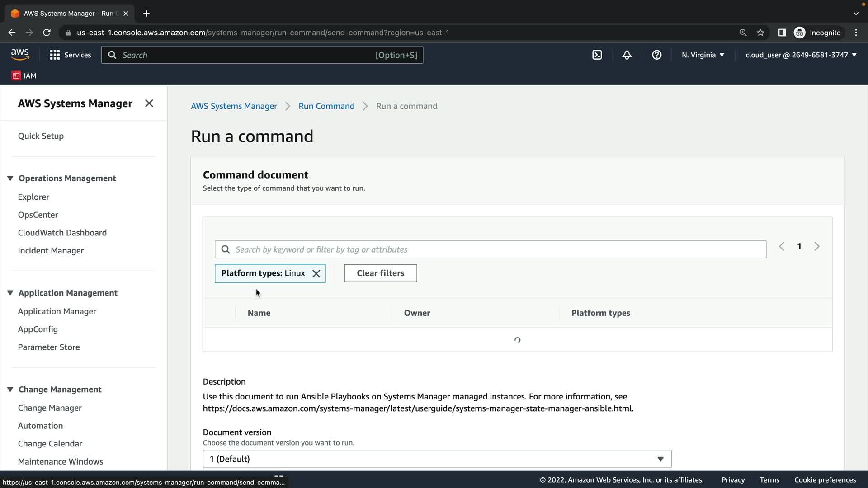Follow the Run Command breadcrumb link
868x488 pixels.
(326, 106)
